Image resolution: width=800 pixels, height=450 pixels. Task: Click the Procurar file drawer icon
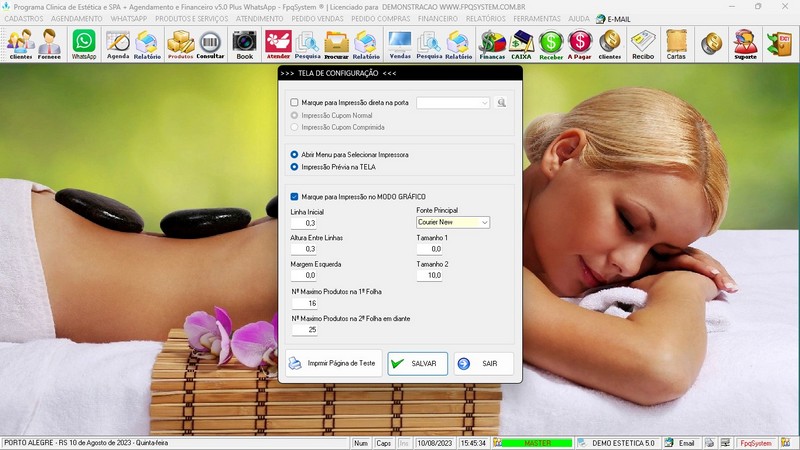pyautogui.click(x=337, y=44)
